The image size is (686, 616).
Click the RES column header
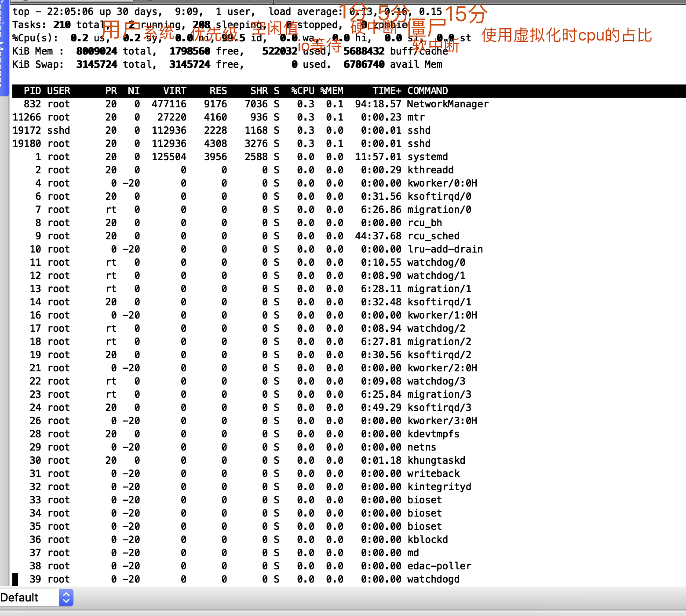pyautogui.click(x=218, y=91)
